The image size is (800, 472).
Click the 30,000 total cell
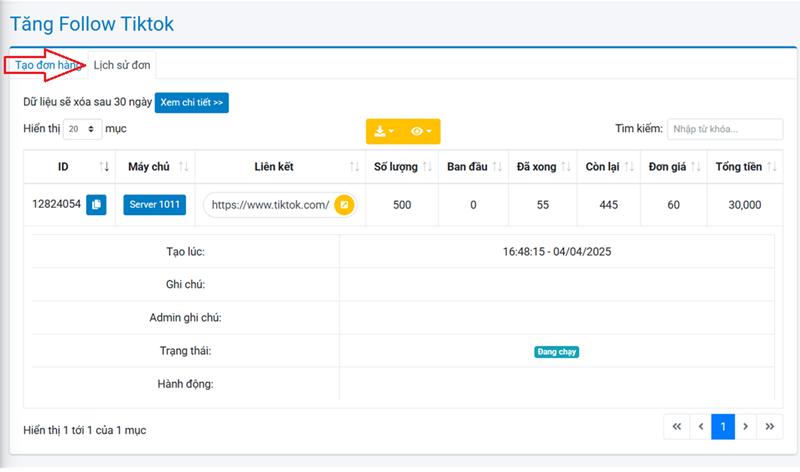click(745, 205)
